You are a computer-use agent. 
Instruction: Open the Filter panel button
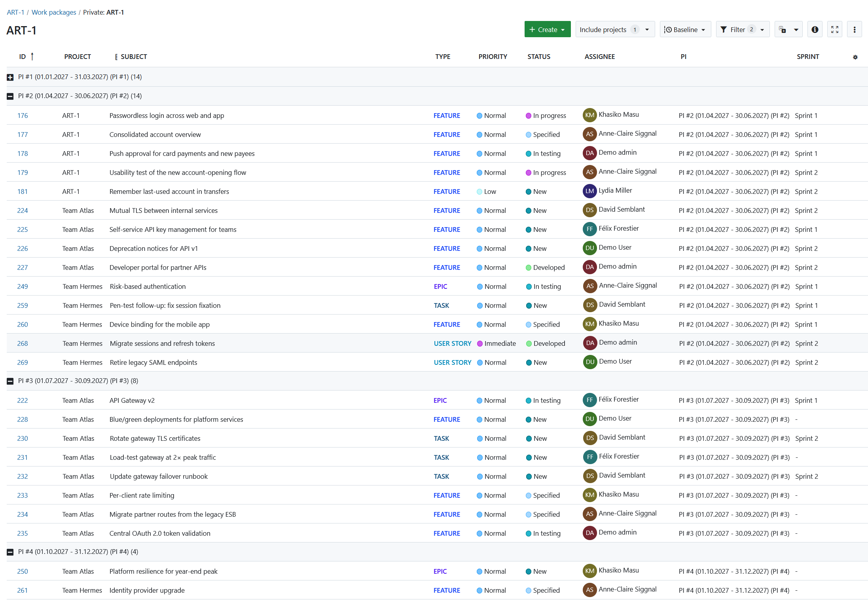[743, 30]
